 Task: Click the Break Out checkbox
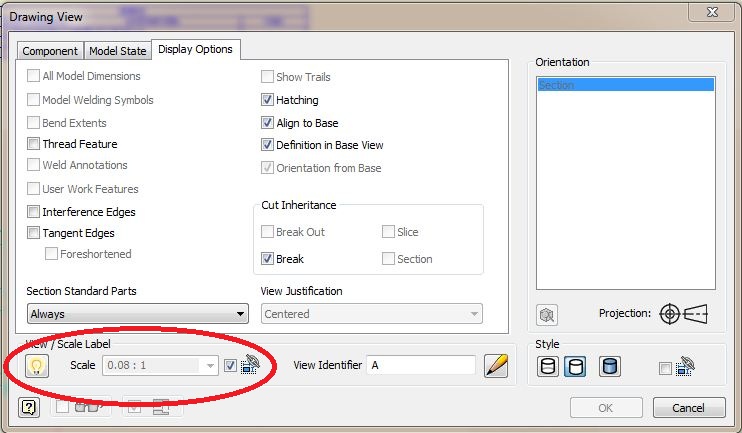[x=267, y=231]
